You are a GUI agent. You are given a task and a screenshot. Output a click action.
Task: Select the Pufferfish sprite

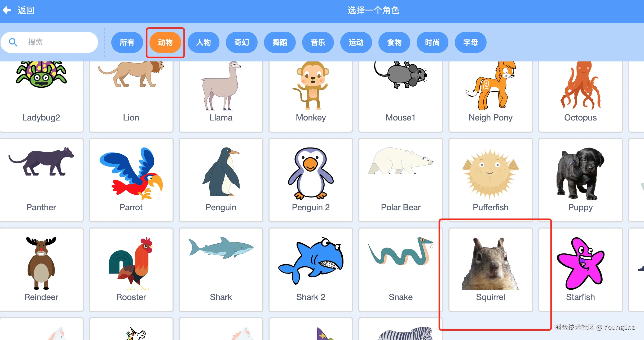[491, 180]
